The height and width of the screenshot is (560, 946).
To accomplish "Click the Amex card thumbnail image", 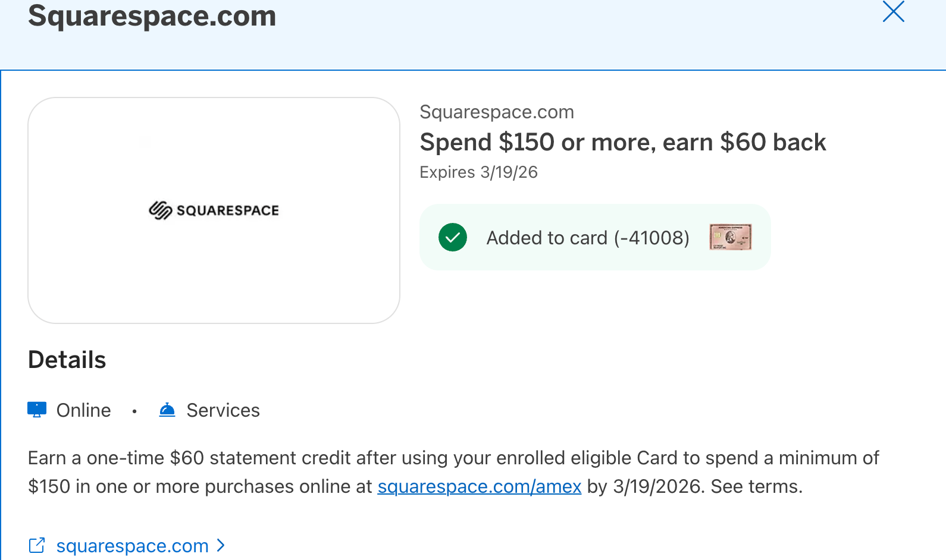I will tap(730, 237).
